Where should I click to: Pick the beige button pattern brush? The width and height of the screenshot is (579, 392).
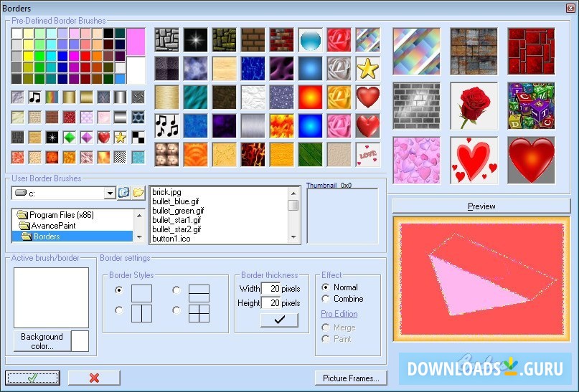[x=167, y=155]
